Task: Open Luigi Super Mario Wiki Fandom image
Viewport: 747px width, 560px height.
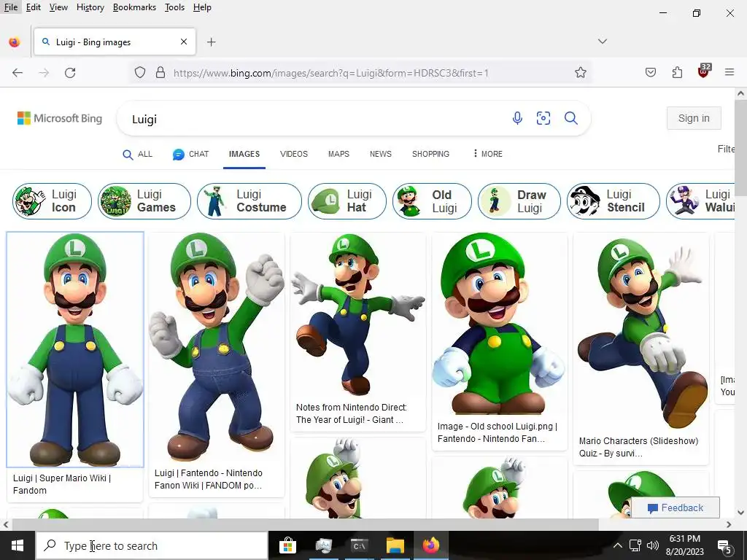Action: 75,349
